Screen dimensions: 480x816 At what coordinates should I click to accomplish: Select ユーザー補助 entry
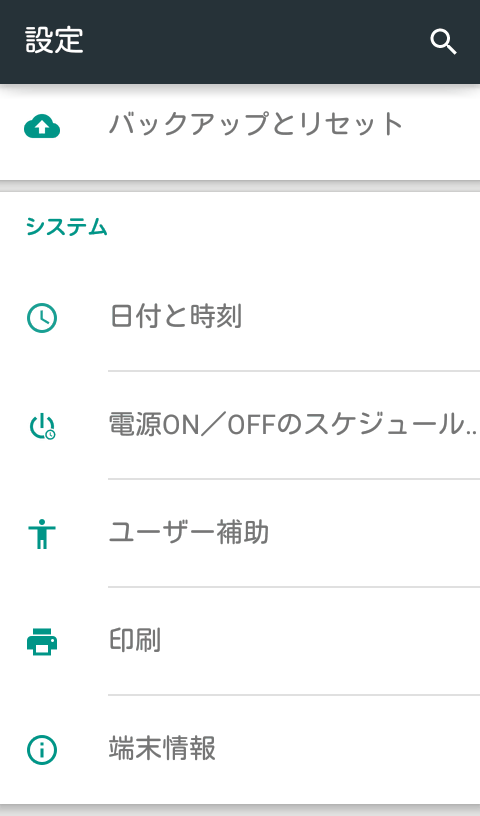(x=240, y=533)
